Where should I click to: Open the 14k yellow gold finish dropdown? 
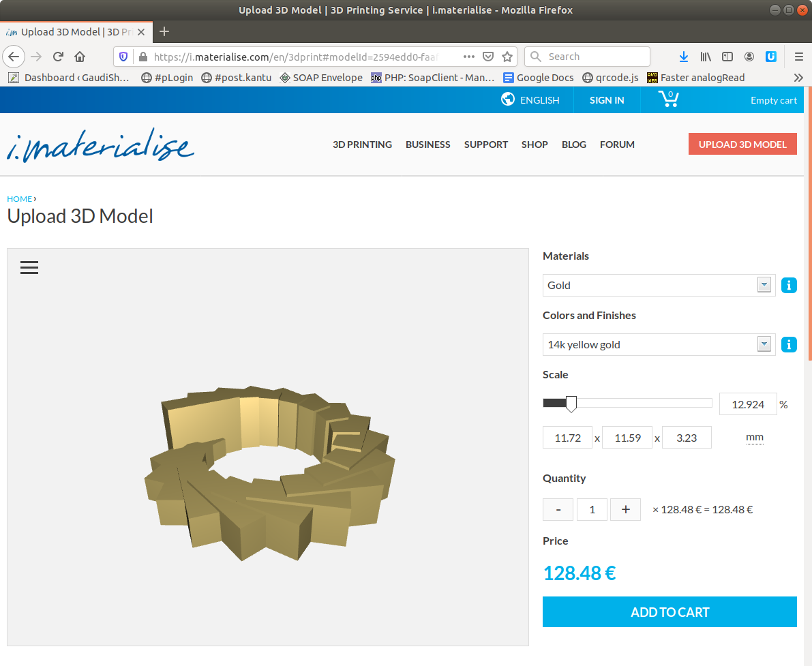pos(659,344)
